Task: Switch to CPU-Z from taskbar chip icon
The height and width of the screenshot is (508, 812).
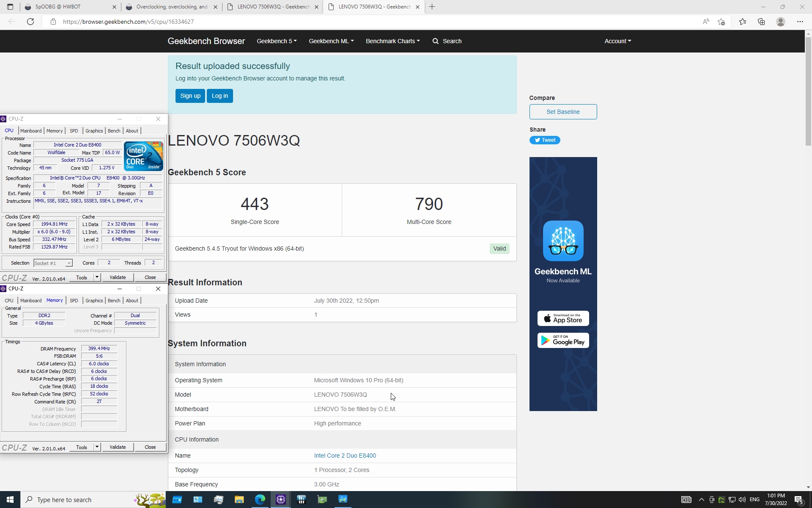Action: (x=281, y=500)
